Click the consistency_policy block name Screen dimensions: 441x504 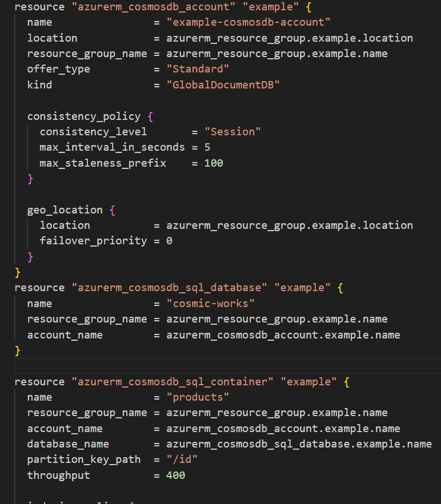click(83, 116)
